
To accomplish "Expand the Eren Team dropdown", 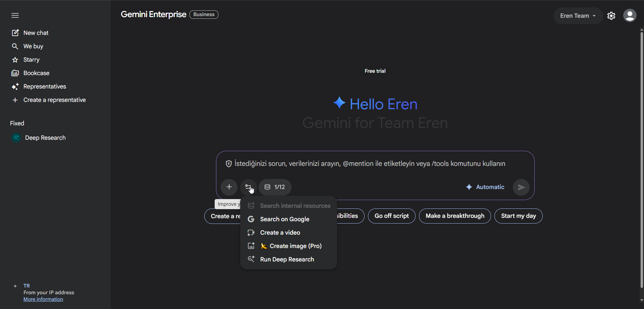I will 578,16.
